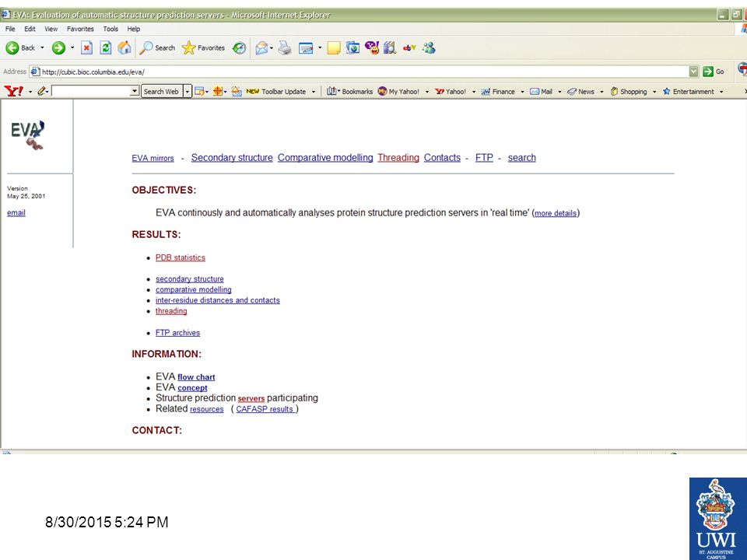Open the inter-residue distances and contacts link
Image resolution: width=747 pixels, height=560 pixels.
pos(218,300)
